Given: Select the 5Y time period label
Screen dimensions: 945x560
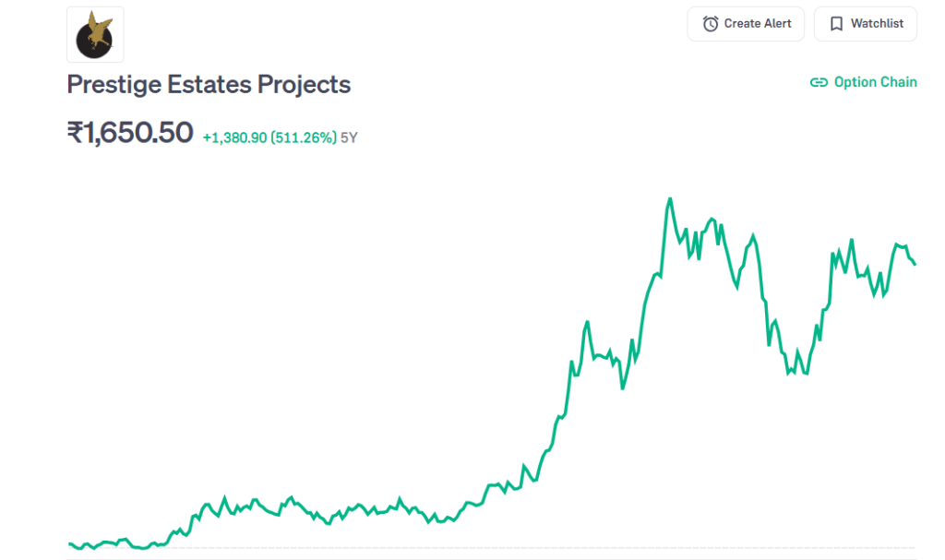Looking at the screenshot, I should pos(349,137).
